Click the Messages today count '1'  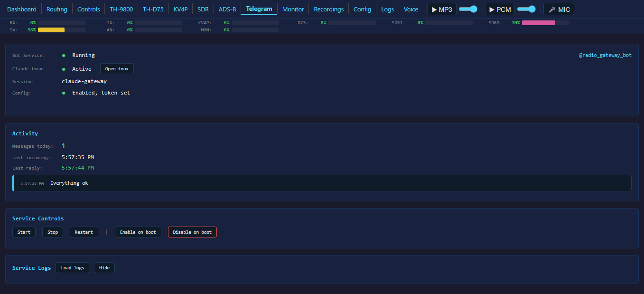[64, 146]
